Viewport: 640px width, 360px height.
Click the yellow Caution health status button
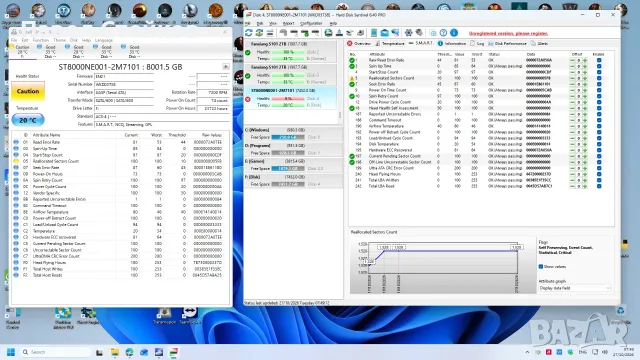[28, 91]
